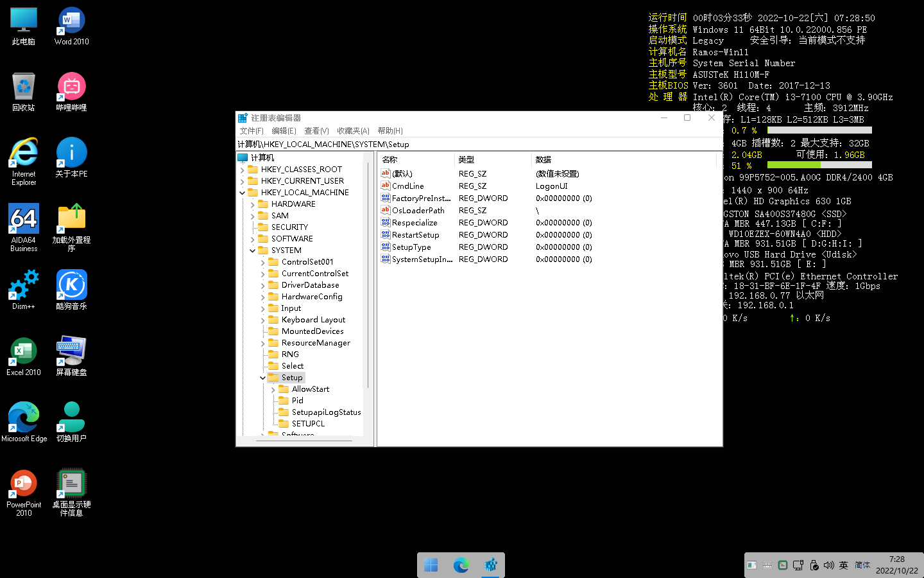Select the SetupapiLogStatus key
The image size is (924, 578).
(327, 412)
